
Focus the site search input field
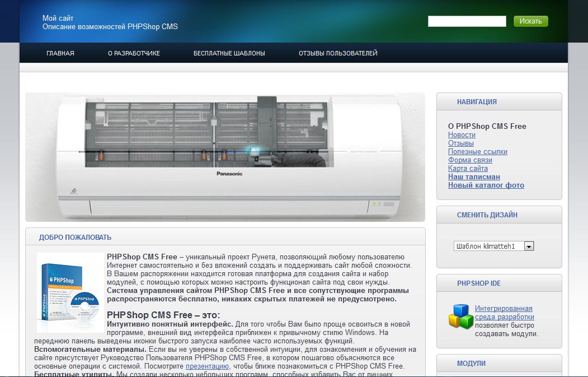(x=467, y=21)
